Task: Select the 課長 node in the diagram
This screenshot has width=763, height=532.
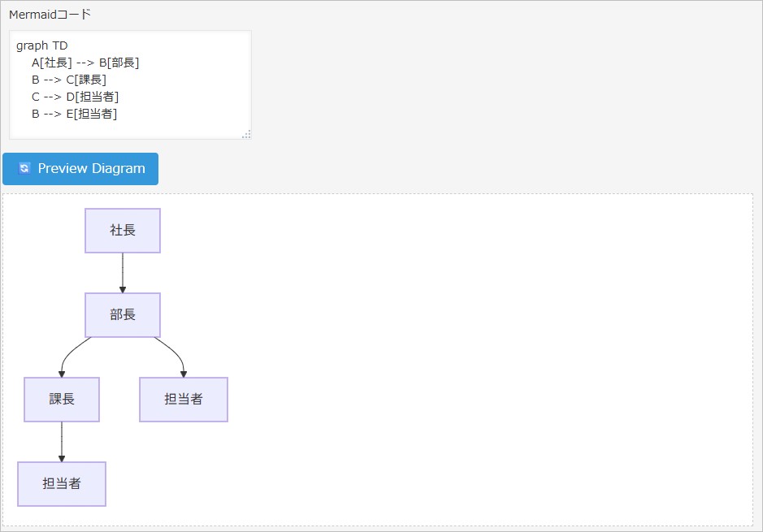Action: 62,400
